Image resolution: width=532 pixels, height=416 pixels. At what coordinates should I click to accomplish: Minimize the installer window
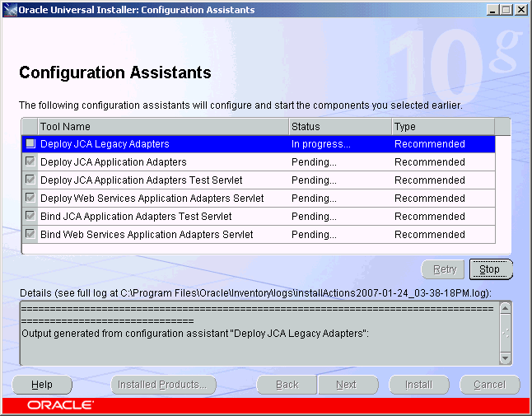tap(492, 10)
